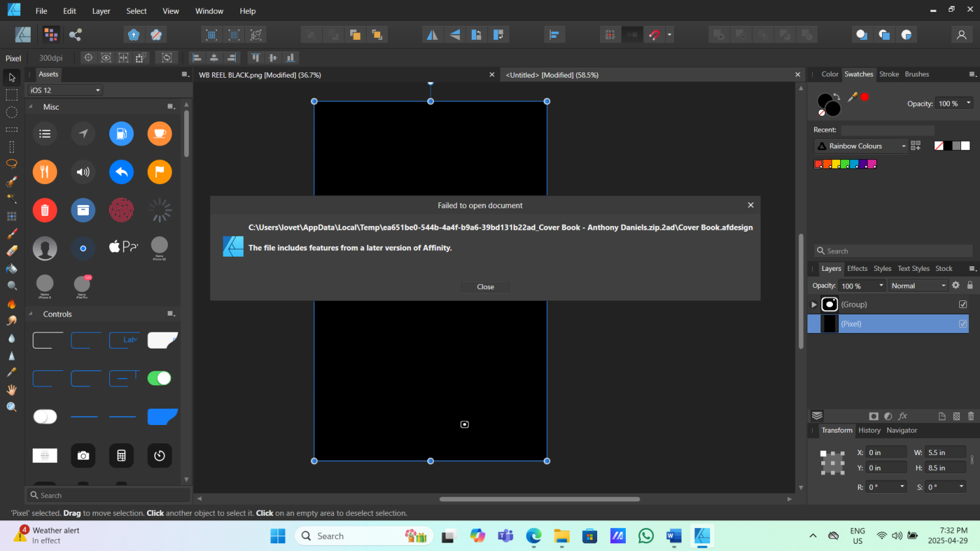Image resolution: width=980 pixels, height=551 pixels.
Task: Select the Freehand Selection lasso tool
Action: [12, 164]
